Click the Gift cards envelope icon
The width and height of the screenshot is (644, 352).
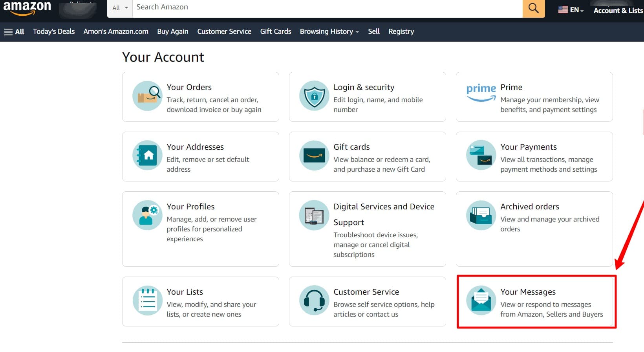point(314,156)
